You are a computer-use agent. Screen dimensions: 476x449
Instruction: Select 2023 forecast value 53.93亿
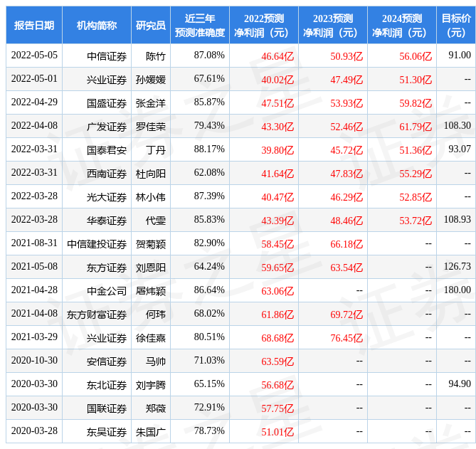pos(347,103)
